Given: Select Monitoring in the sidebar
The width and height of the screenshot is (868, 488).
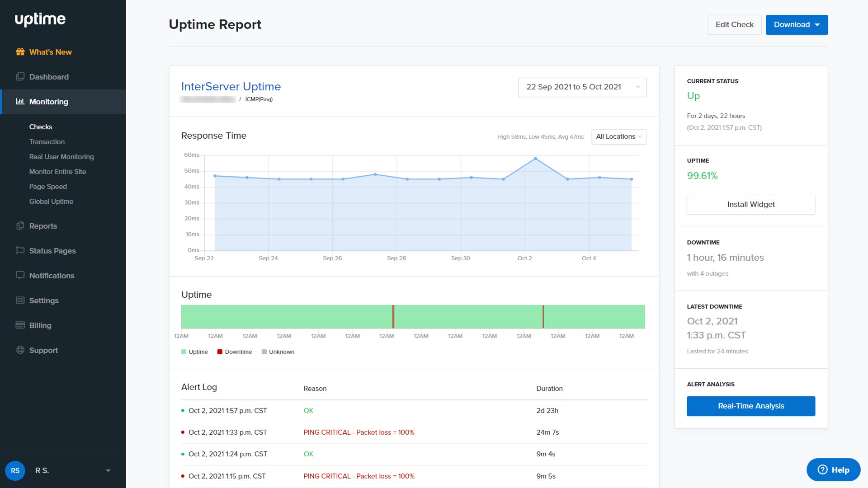Looking at the screenshot, I should (x=63, y=102).
